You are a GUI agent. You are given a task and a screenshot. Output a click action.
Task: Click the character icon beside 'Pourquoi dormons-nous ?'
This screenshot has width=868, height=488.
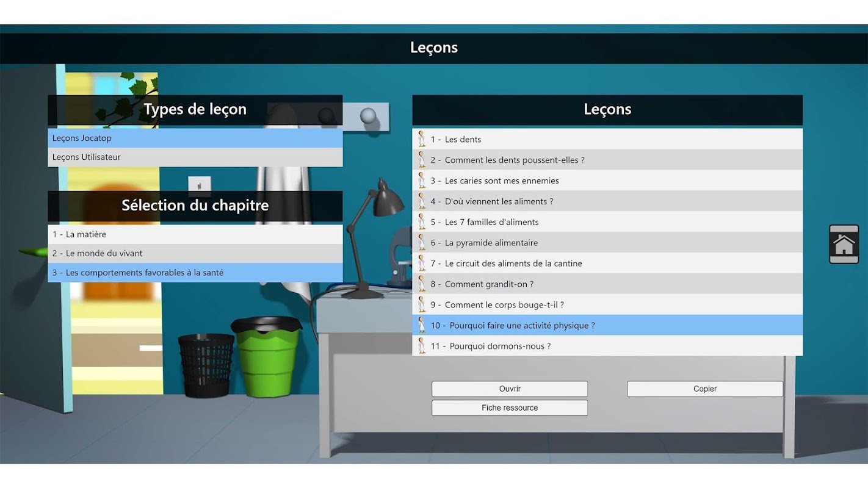click(x=421, y=346)
